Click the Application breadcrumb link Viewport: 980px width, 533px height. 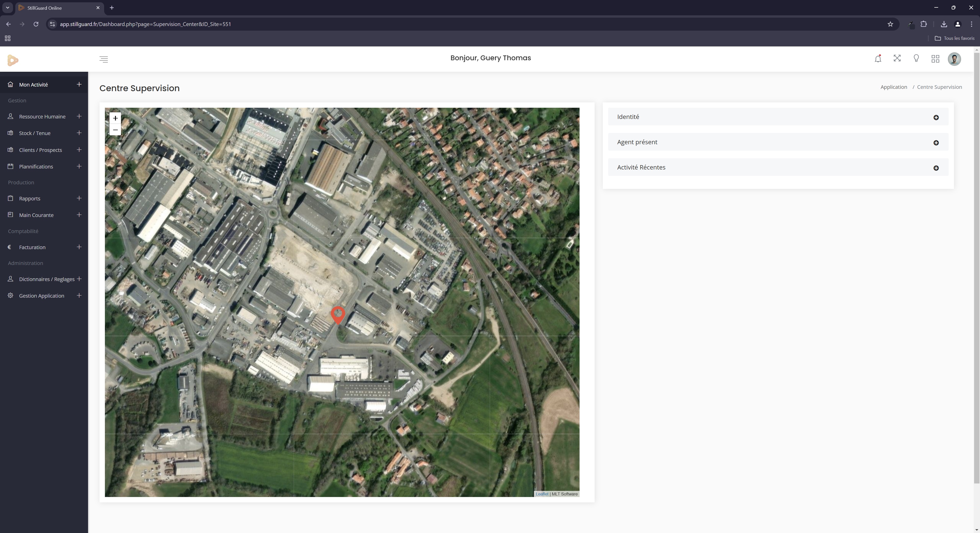tap(893, 87)
